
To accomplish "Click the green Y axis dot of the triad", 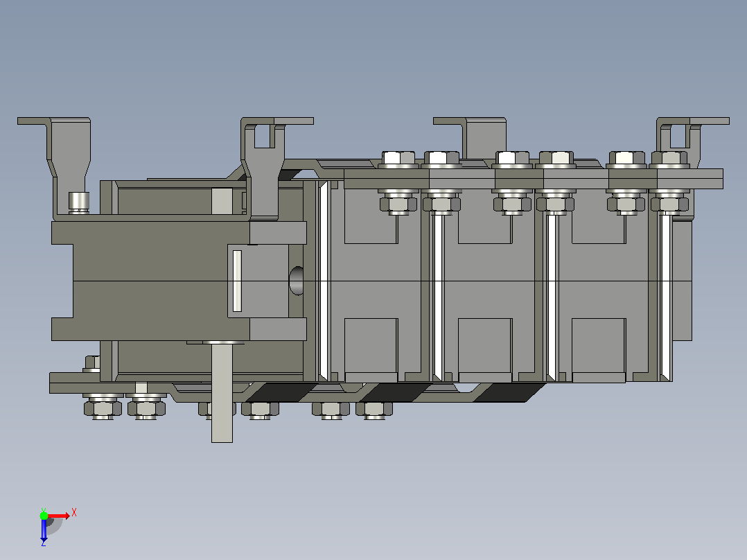I will click(44, 516).
